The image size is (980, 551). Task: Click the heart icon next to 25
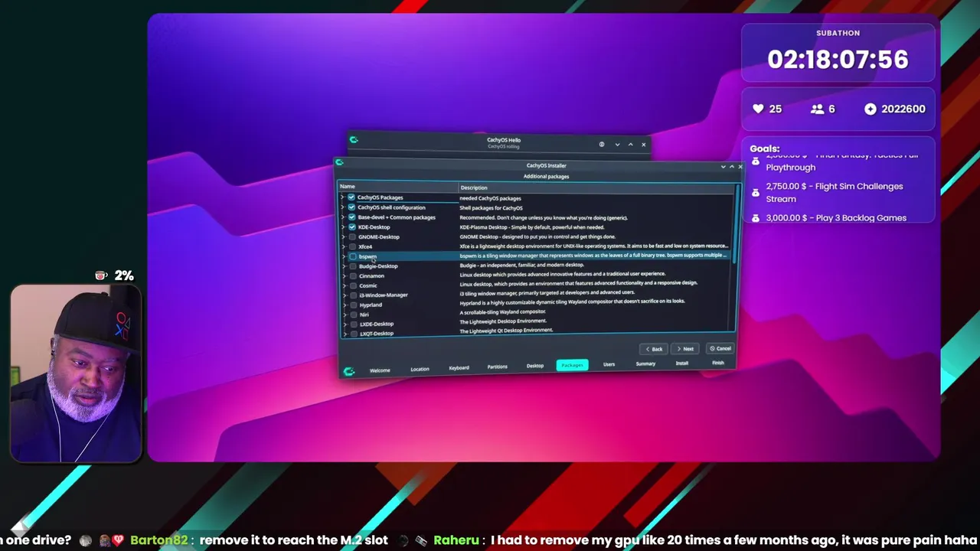[758, 109]
